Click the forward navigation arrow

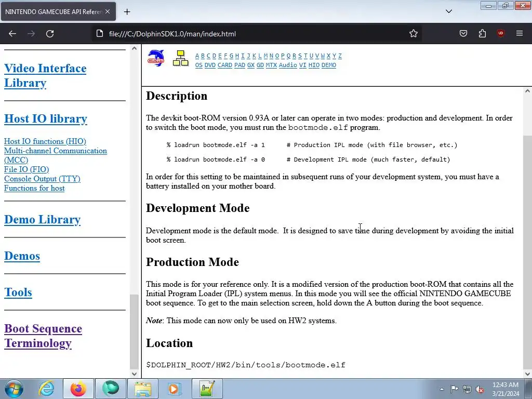[x=31, y=34]
